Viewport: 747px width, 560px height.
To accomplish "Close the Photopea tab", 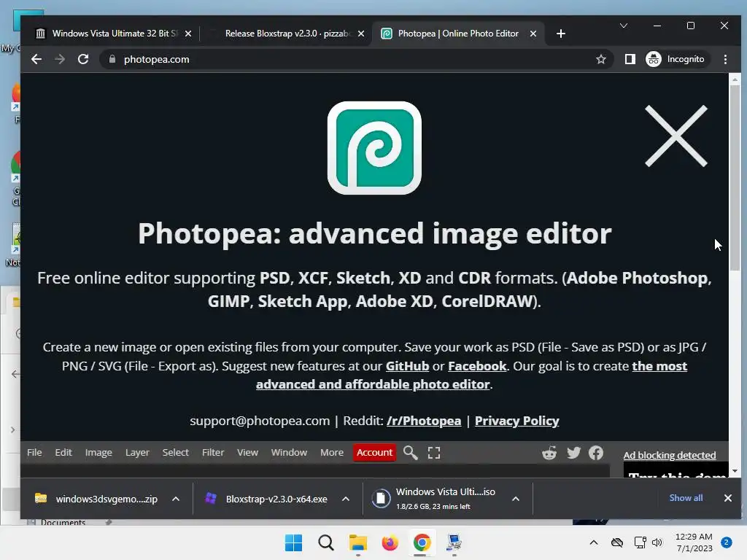I will [533, 34].
